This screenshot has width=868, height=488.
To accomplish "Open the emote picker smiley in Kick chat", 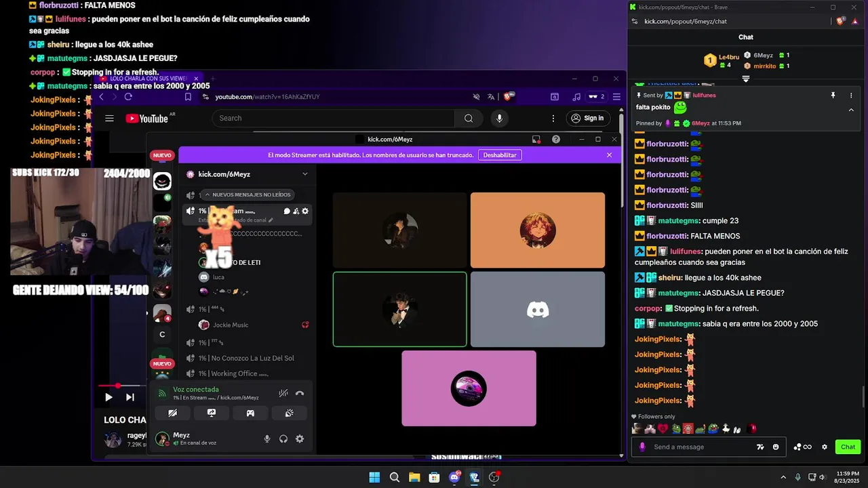I will [776, 447].
